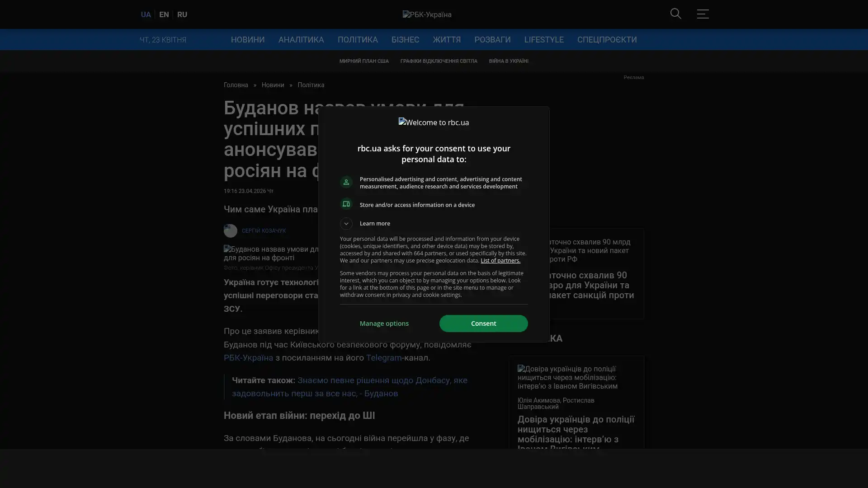
Task: Open the Читайте також Донбас article link
Action: point(349,387)
